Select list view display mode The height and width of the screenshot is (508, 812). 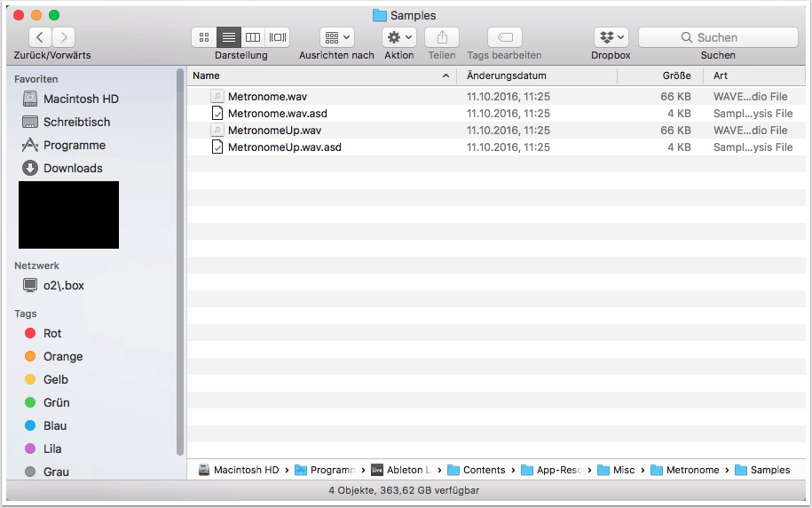coord(229,37)
